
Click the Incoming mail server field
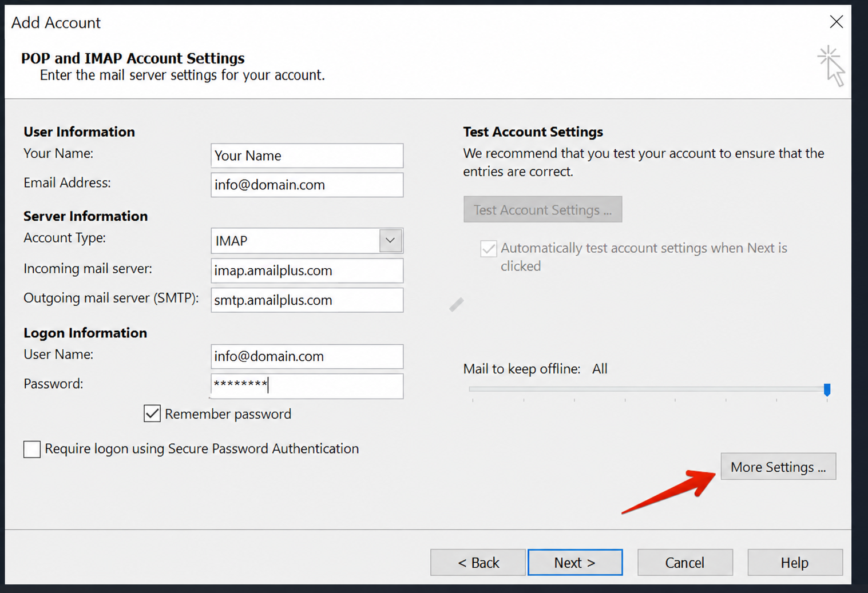[307, 270]
